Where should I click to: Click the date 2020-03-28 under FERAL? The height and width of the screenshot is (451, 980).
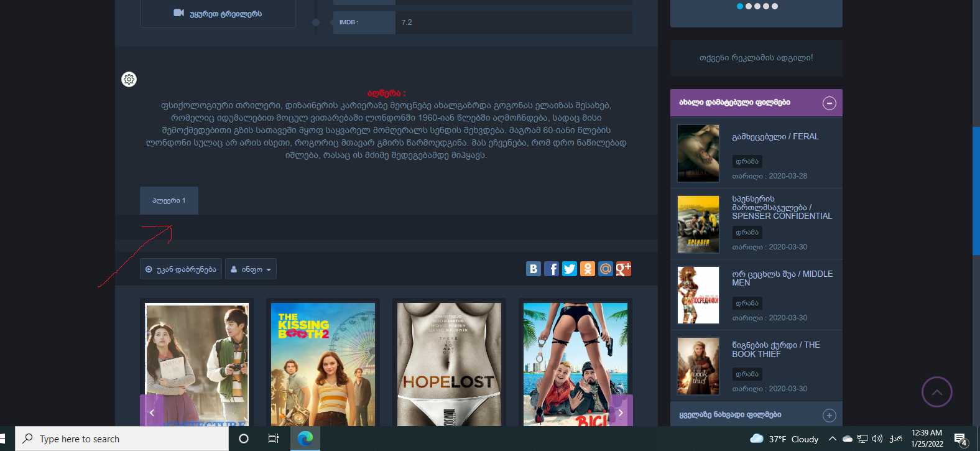coord(788,176)
